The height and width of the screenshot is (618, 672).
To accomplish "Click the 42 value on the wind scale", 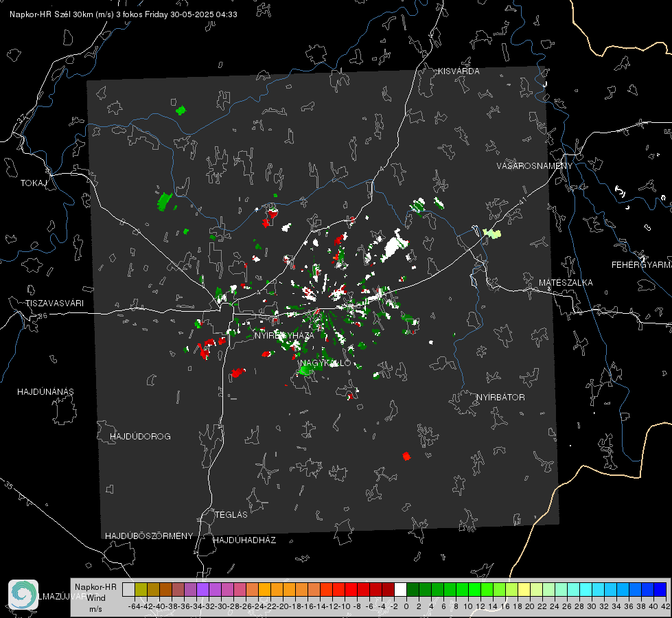I will pyautogui.click(x=665, y=606).
